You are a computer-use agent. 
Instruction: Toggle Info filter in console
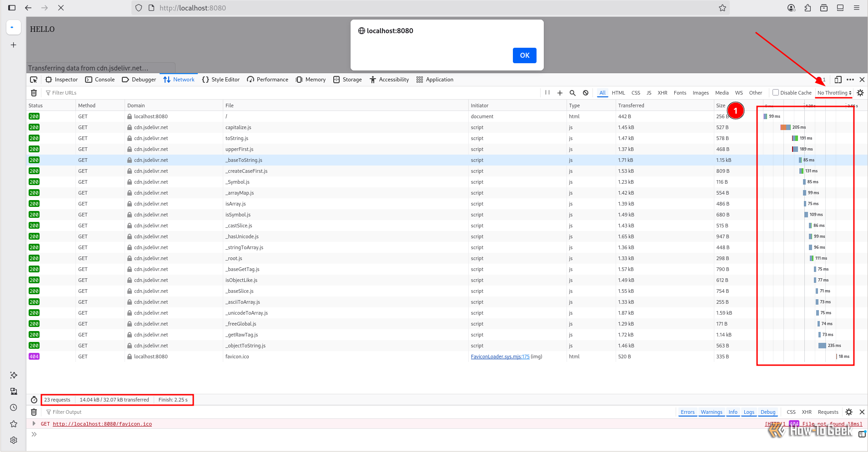[733, 412]
